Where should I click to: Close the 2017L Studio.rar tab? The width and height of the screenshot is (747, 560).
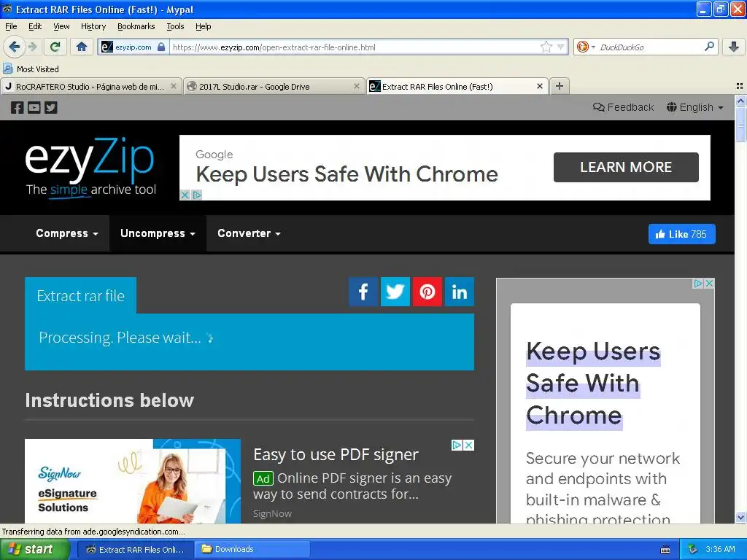click(356, 86)
